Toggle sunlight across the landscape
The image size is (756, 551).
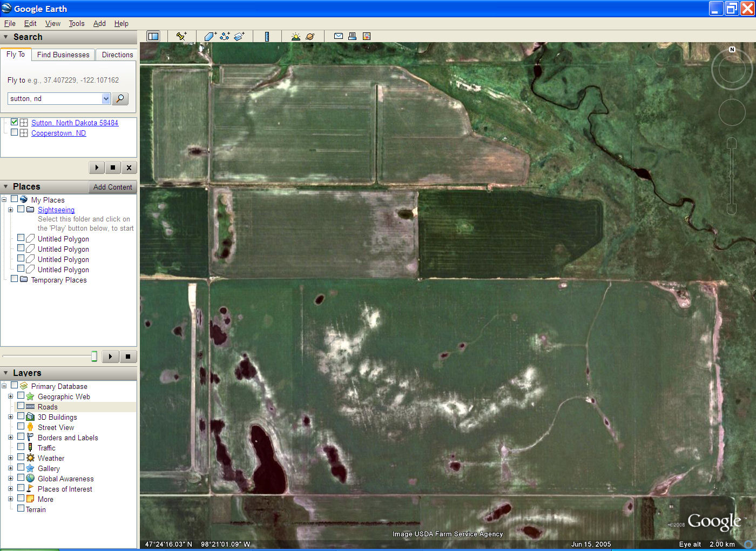pyautogui.click(x=295, y=36)
